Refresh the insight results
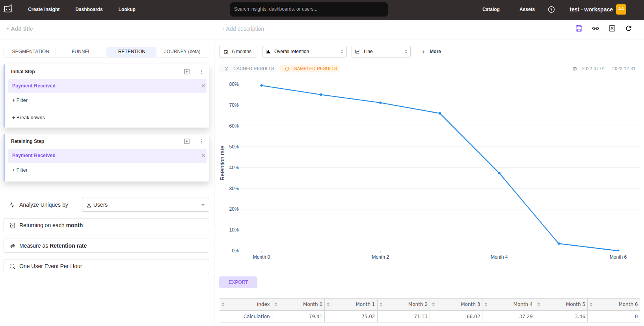The height and width of the screenshot is (326, 644). (x=628, y=28)
